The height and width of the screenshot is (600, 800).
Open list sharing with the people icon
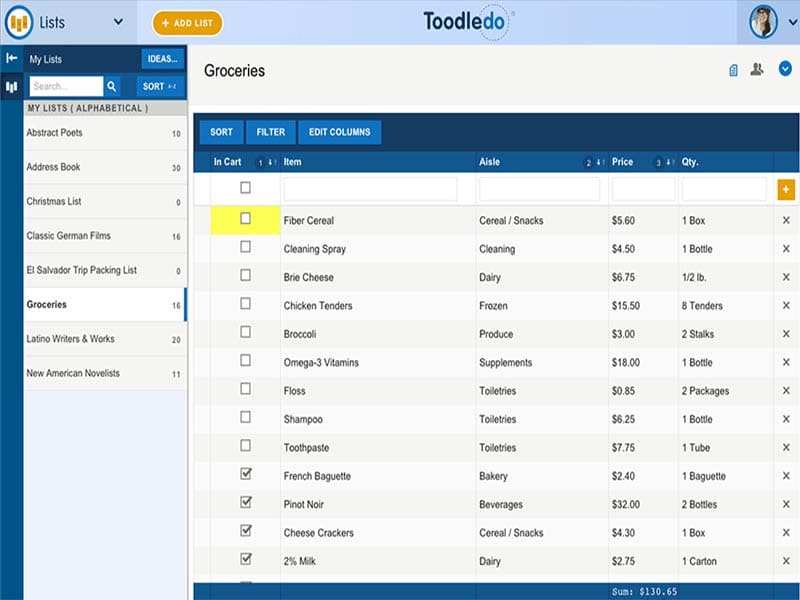[759, 69]
